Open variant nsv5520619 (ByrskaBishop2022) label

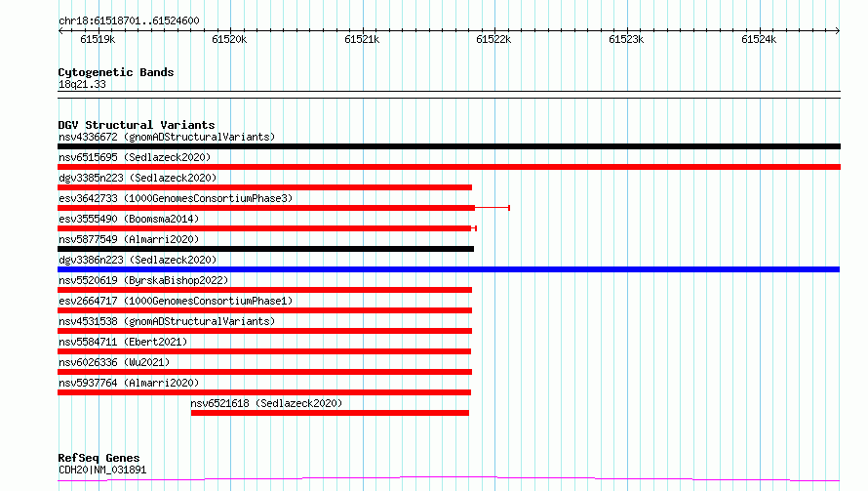tap(143, 280)
